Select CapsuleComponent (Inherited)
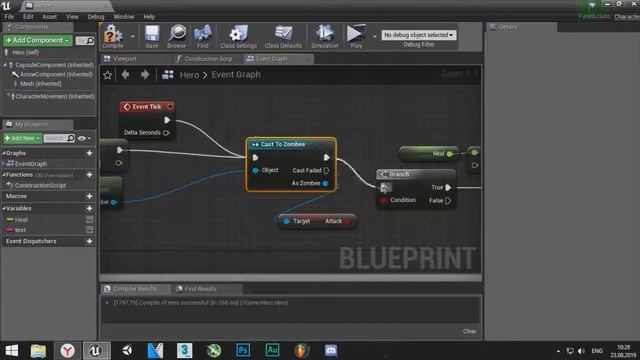The width and height of the screenshot is (640, 360). [54, 65]
